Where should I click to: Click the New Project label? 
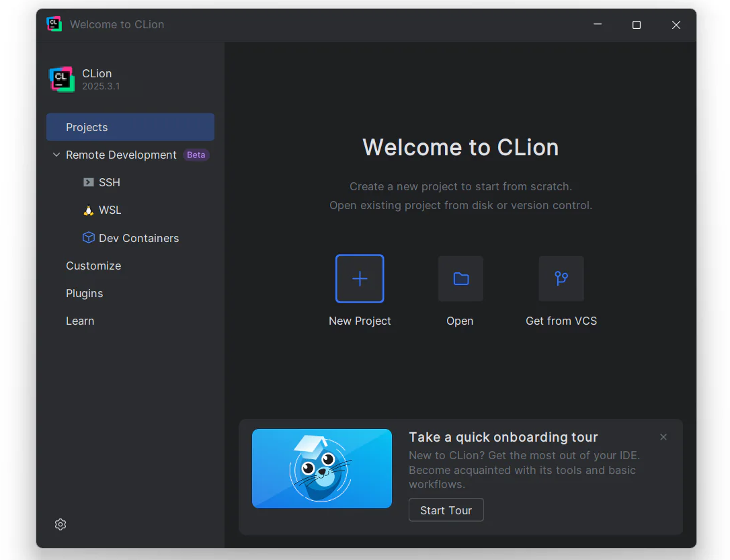[x=360, y=321]
